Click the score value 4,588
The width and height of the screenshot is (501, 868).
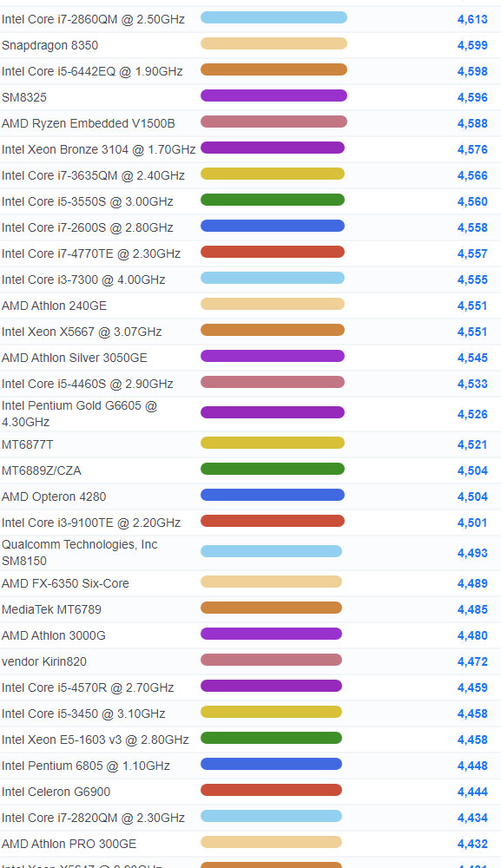click(472, 123)
